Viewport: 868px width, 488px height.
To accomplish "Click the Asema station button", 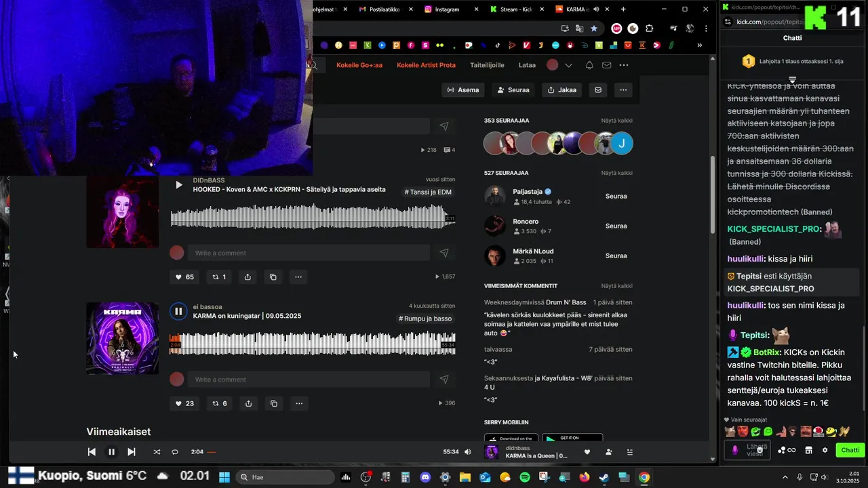I will 463,89.
